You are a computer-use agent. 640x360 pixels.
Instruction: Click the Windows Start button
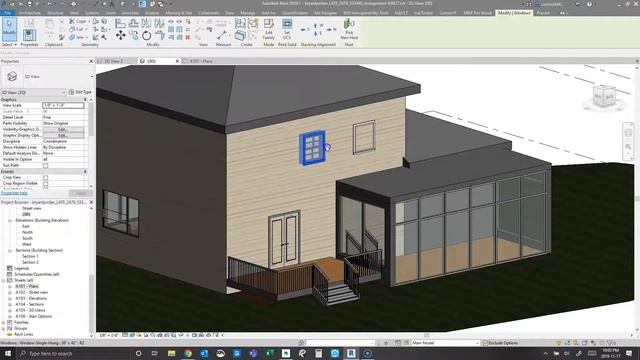pyautogui.click(x=7, y=353)
